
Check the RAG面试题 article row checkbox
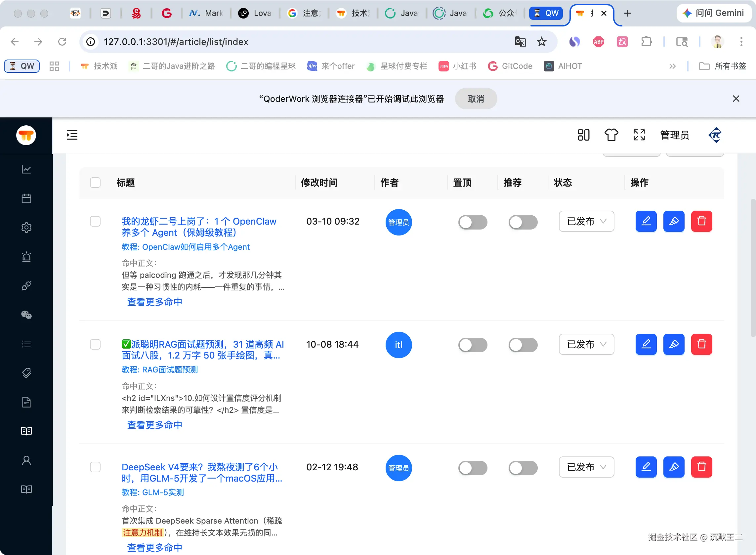[x=95, y=344]
